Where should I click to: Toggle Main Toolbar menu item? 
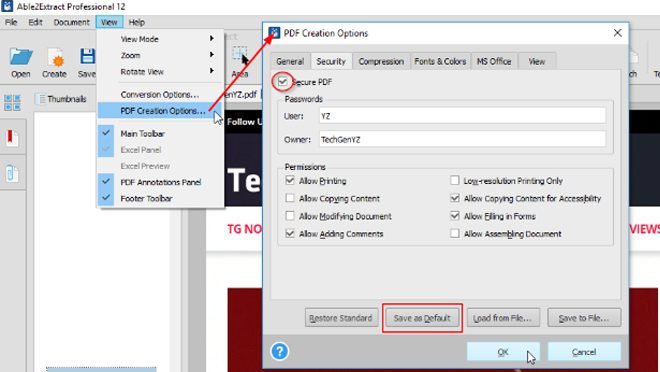tap(161, 133)
